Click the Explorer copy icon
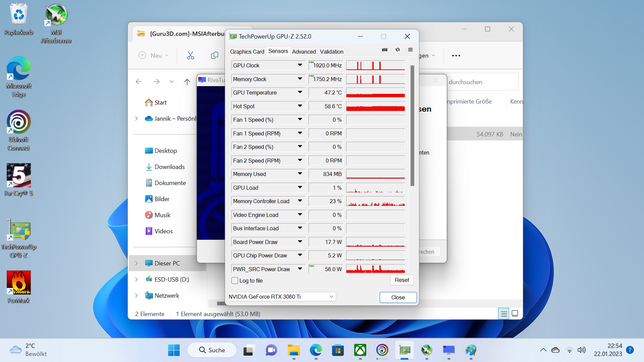 [x=215, y=55]
